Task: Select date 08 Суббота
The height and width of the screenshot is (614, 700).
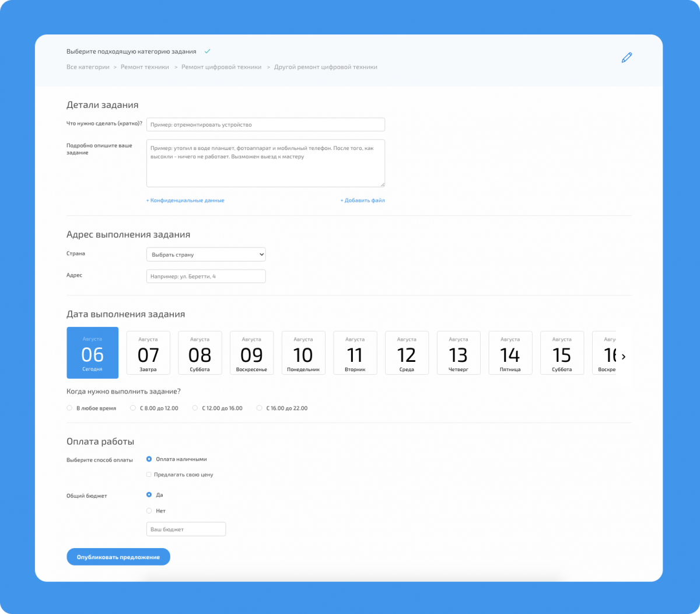Action: [199, 353]
